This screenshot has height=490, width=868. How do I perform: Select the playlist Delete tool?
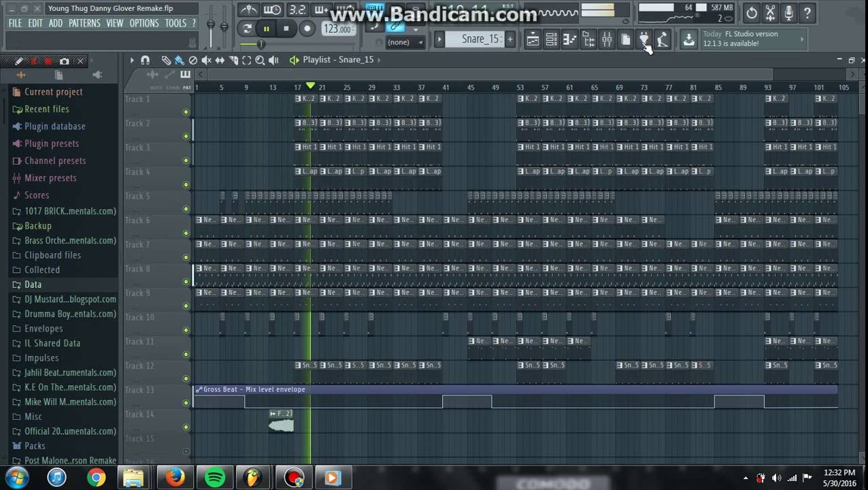click(193, 60)
